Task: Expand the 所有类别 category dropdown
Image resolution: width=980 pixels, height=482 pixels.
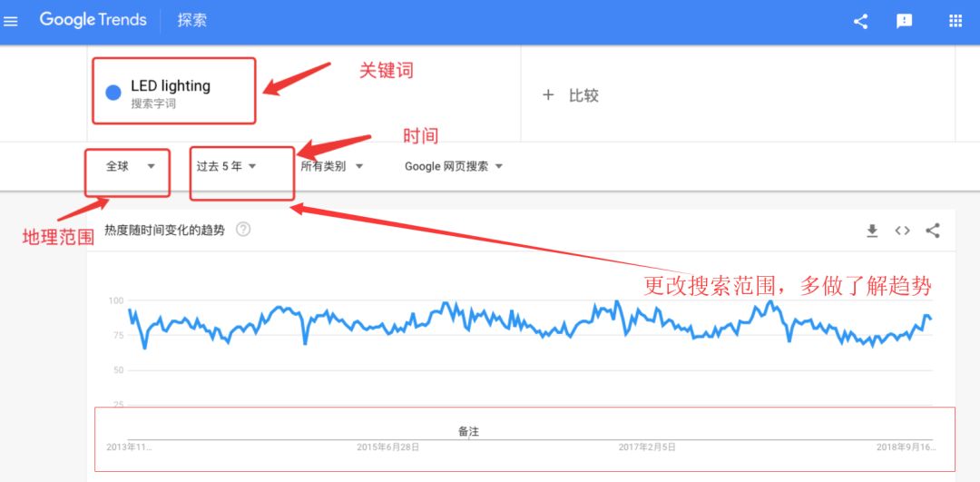Action: tap(331, 166)
